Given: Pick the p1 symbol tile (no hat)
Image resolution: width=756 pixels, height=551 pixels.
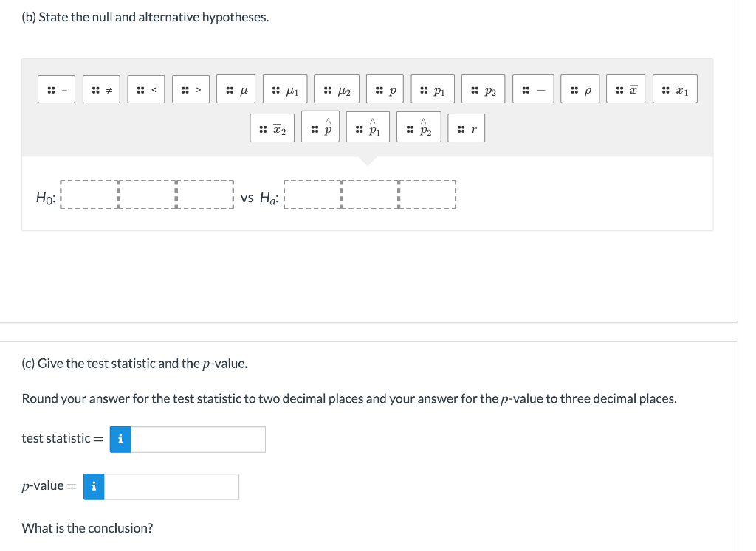Looking at the screenshot, I should tap(433, 89).
